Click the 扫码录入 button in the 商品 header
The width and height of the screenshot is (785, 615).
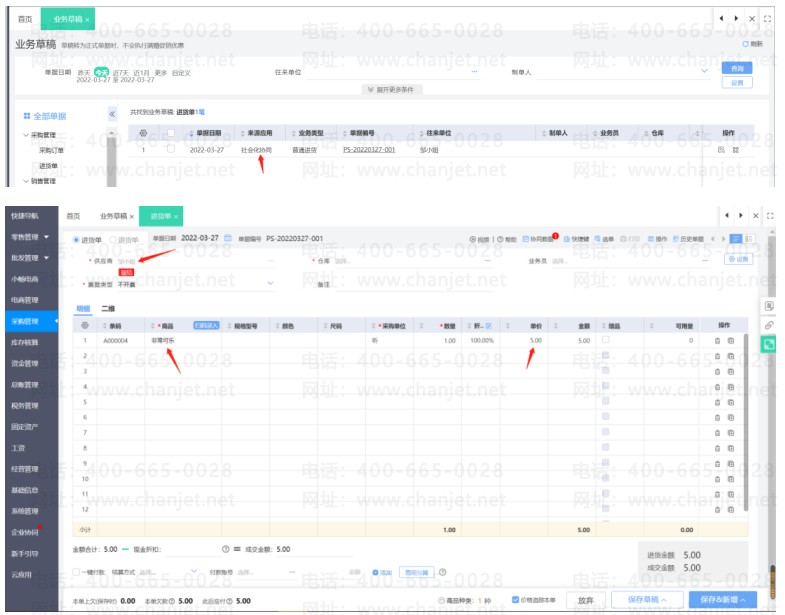[x=206, y=326]
